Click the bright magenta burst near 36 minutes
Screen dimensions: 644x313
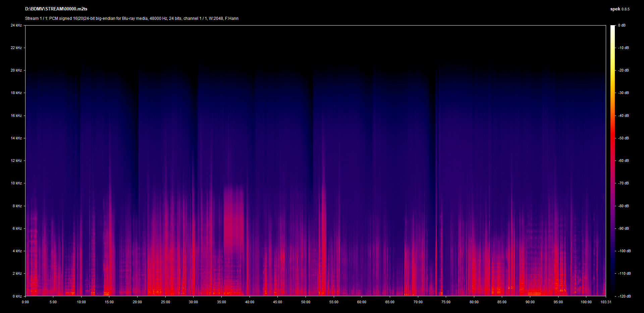pyautogui.click(x=233, y=218)
